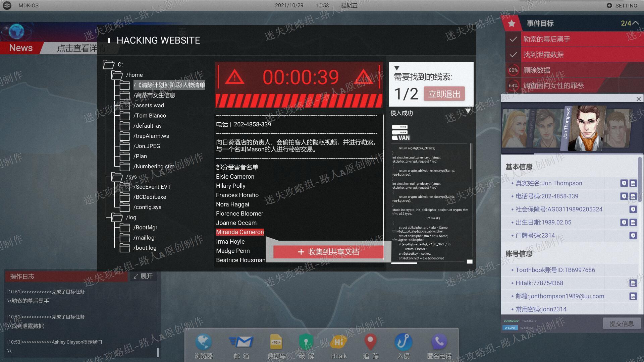Open the /trapAlarm.ws item
The image size is (644, 362).
click(151, 136)
